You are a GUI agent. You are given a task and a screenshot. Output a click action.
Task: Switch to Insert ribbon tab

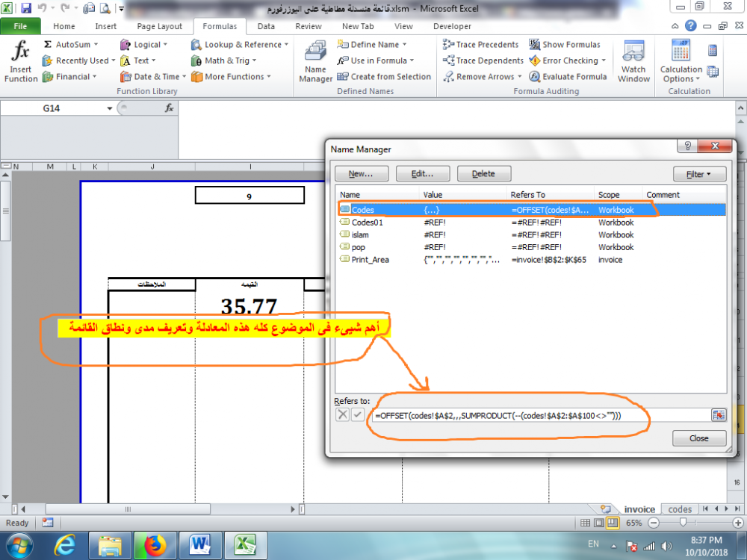(x=106, y=26)
